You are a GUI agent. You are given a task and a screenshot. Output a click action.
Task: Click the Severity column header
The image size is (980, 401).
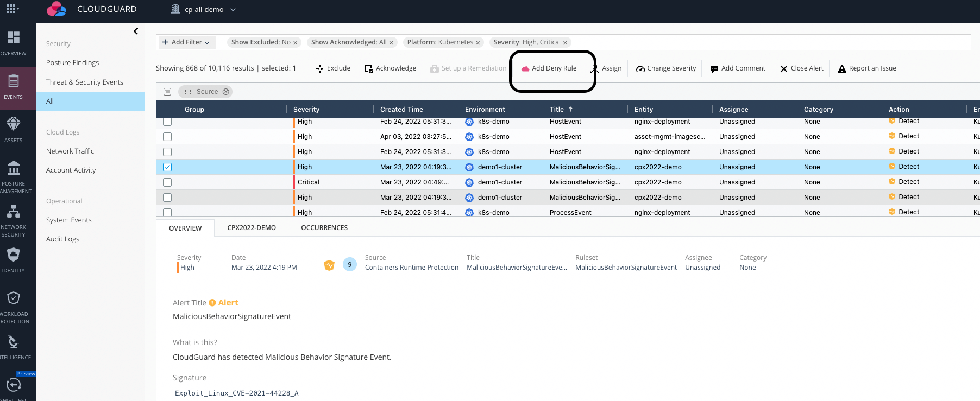306,110
